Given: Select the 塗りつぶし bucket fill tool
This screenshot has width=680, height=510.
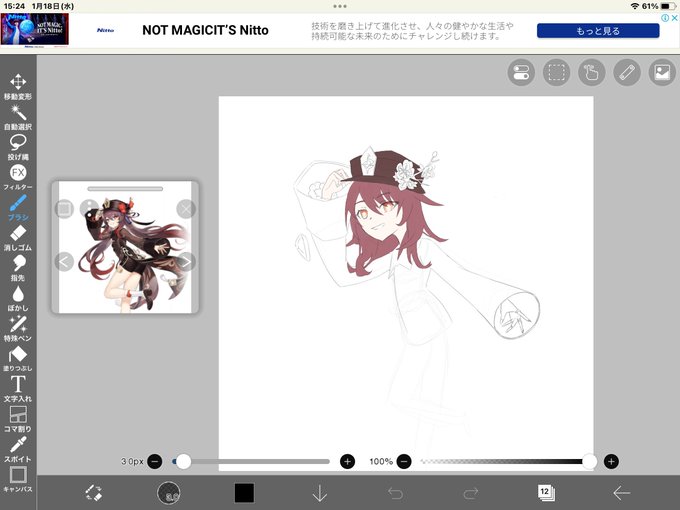Looking at the screenshot, I should (18, 359).
